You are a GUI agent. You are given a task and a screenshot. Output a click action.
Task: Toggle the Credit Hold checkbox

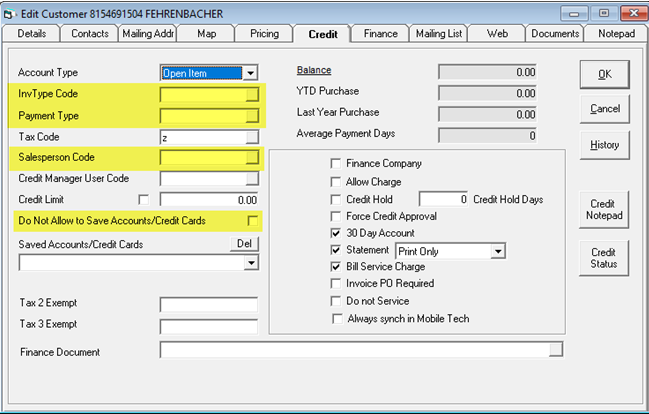click(x=336, y=200)
